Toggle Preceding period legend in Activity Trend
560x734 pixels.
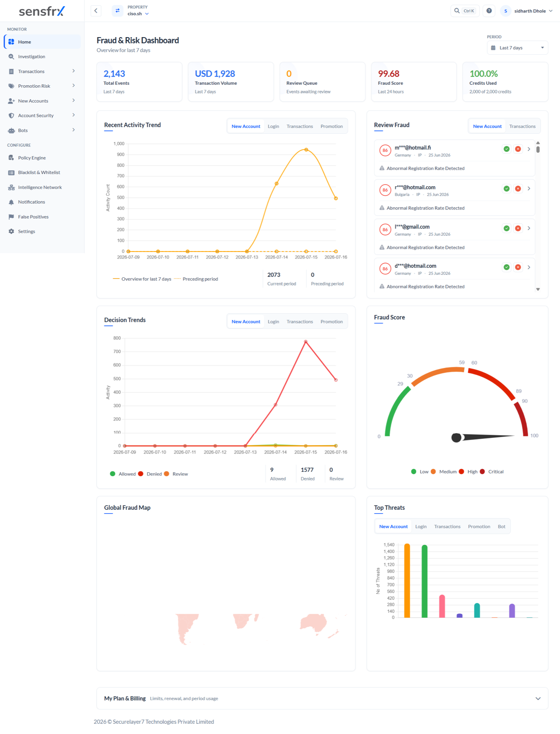click(x=196, y=279)
